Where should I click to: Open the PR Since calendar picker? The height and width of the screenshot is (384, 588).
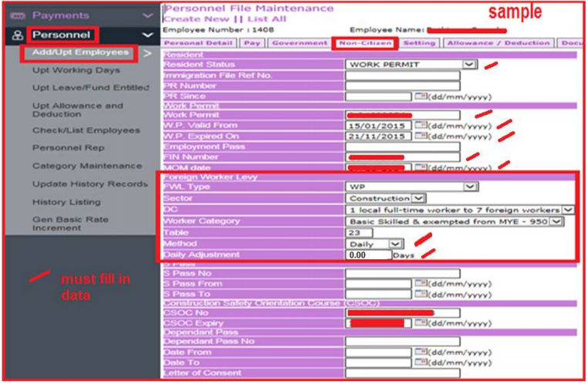(x=421, y=96)
